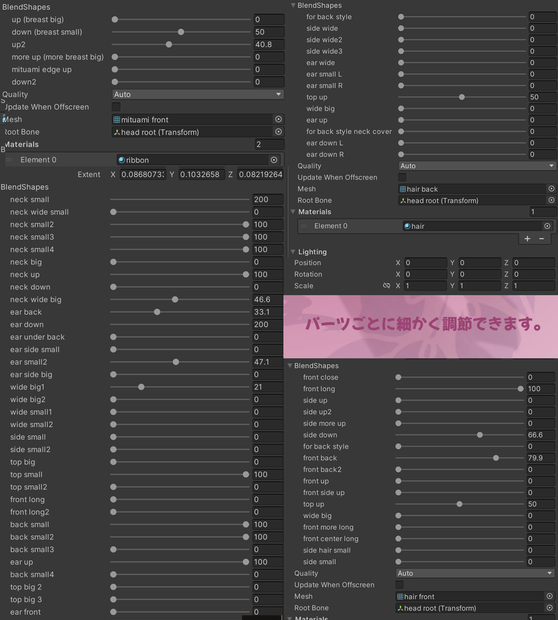
Task: Toggle the Scale constrain proportions link icon
Action: (x=386, y=285)
